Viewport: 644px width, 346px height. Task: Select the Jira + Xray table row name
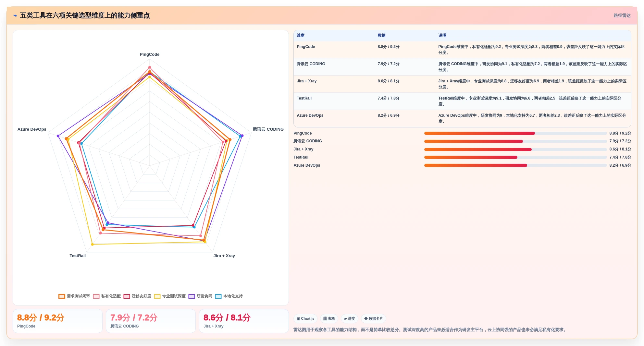(306, 81)
